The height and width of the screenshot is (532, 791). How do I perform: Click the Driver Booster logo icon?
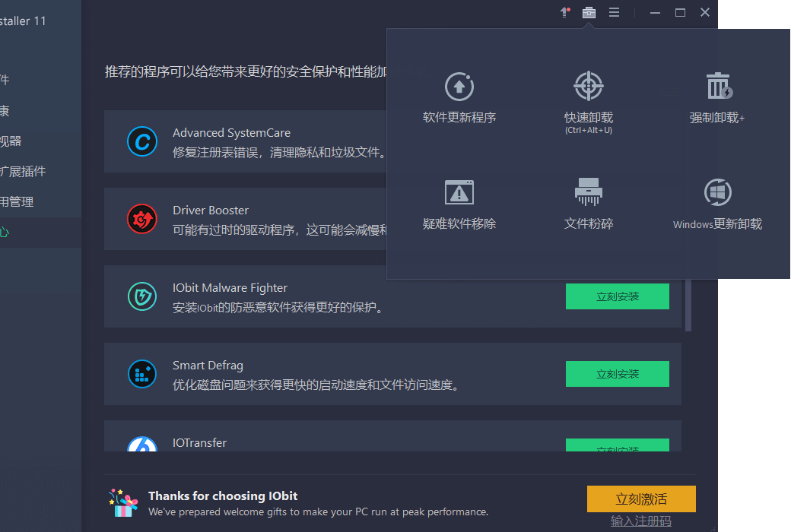click(x=142, y=219)
